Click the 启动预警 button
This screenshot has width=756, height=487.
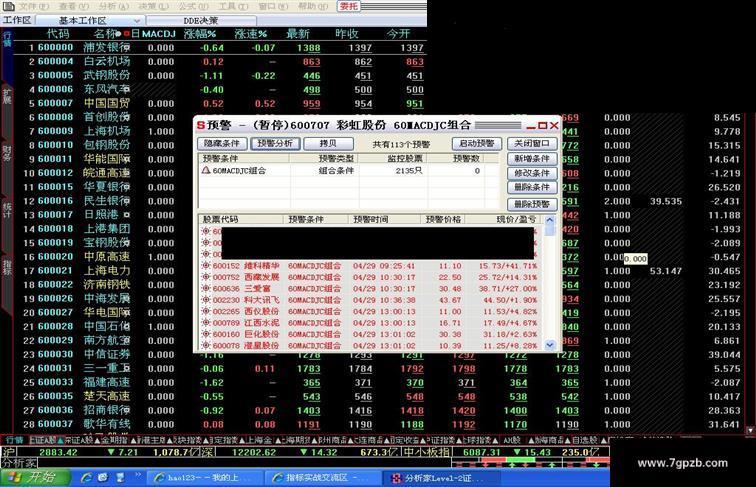coord(477,143)
